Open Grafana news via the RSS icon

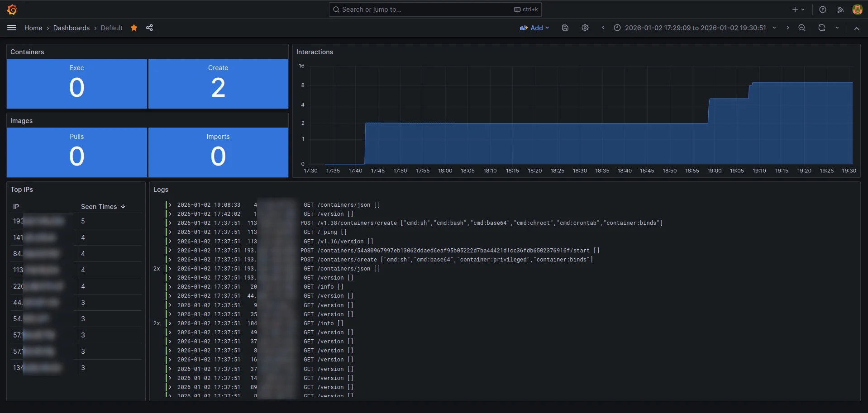[840, 9]
